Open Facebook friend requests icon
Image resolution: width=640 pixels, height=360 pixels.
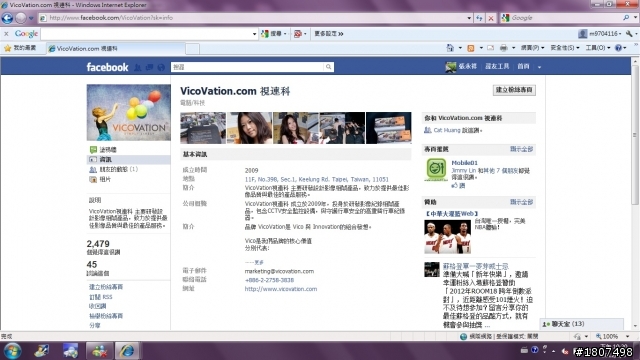click(x=138, y=67)
